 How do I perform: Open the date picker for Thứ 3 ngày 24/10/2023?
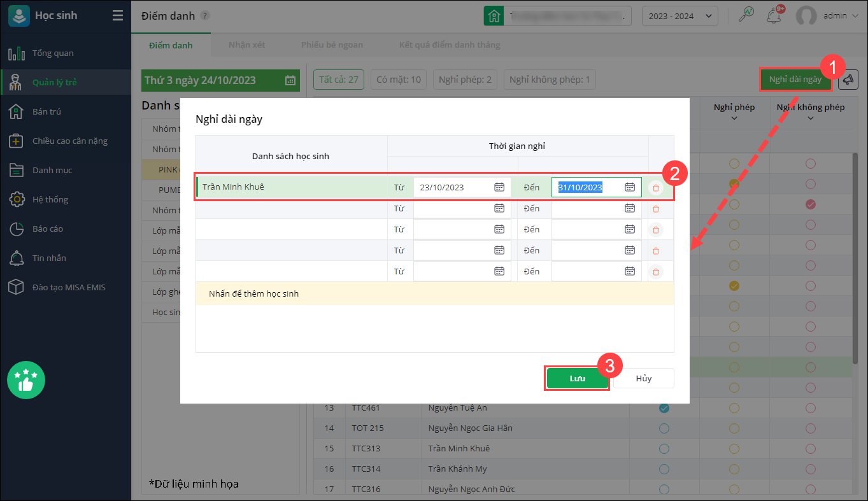coord(290,80)
